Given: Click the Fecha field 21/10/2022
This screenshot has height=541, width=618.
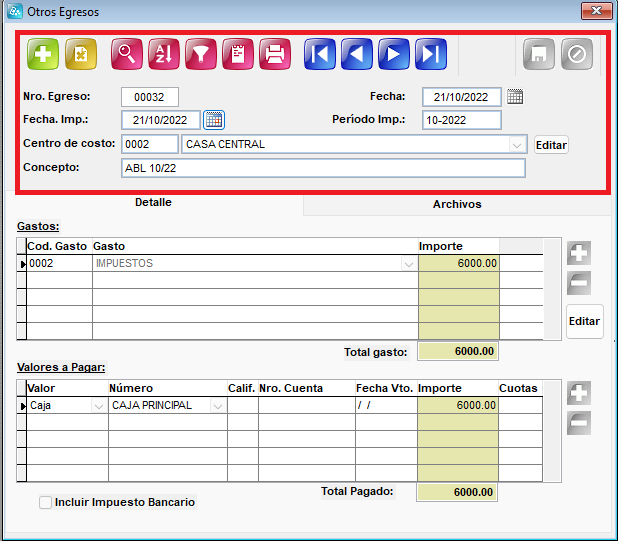Looking at the screenshot, I should pos(462,97).
